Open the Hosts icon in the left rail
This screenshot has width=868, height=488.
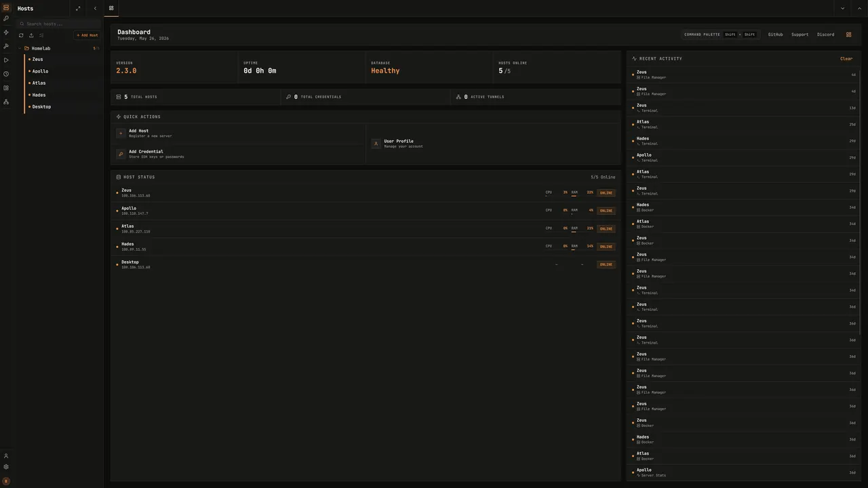[6, 7]
